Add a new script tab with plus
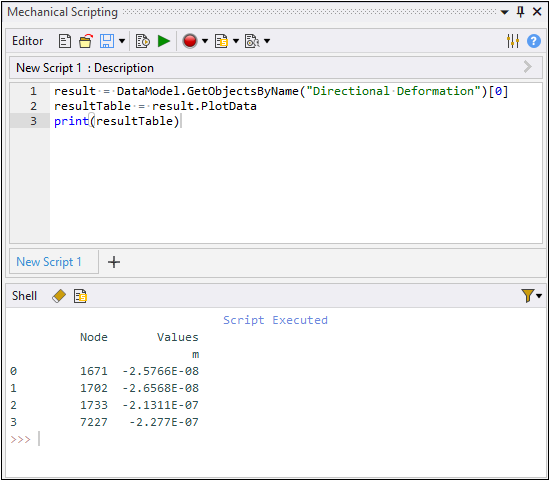Image resolution: width=550 pixels, height=481 pixels. (x=114, y=262)
